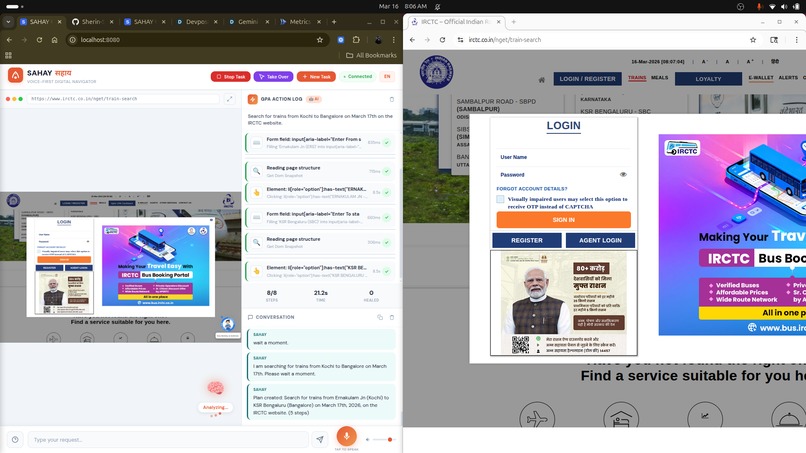806x453 pixels.
Task: Open the KSR BE element click log entry
Action: tap(320, 271)
